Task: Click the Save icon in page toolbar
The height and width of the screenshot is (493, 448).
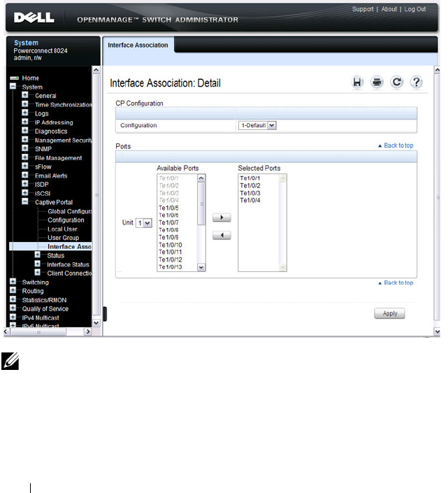Action: (357, 83)
